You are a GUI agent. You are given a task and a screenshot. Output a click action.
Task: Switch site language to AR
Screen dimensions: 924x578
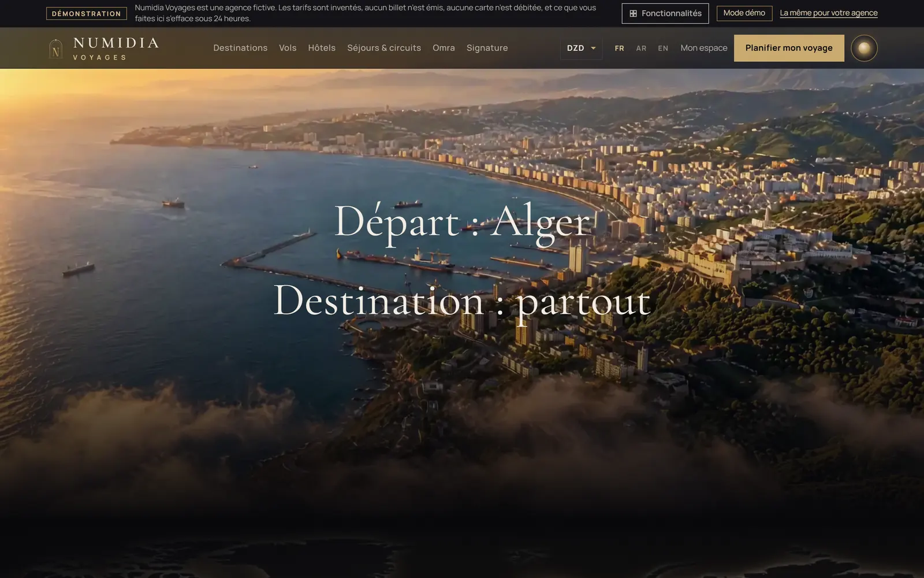tap(641, 48)
